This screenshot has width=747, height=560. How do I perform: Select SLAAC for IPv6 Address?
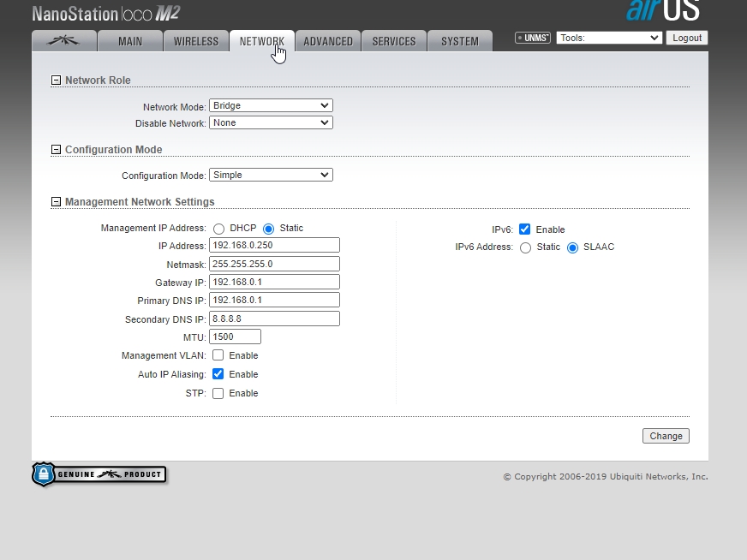click(572, 248)
